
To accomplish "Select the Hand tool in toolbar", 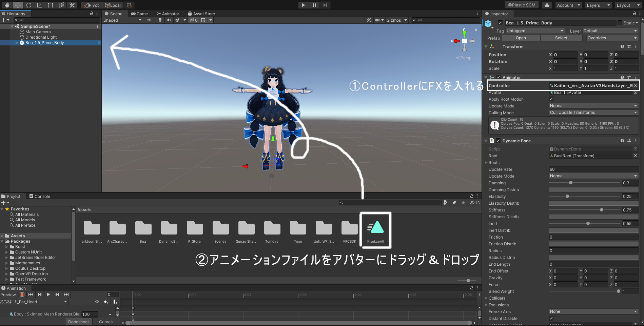I will [7, 5].
